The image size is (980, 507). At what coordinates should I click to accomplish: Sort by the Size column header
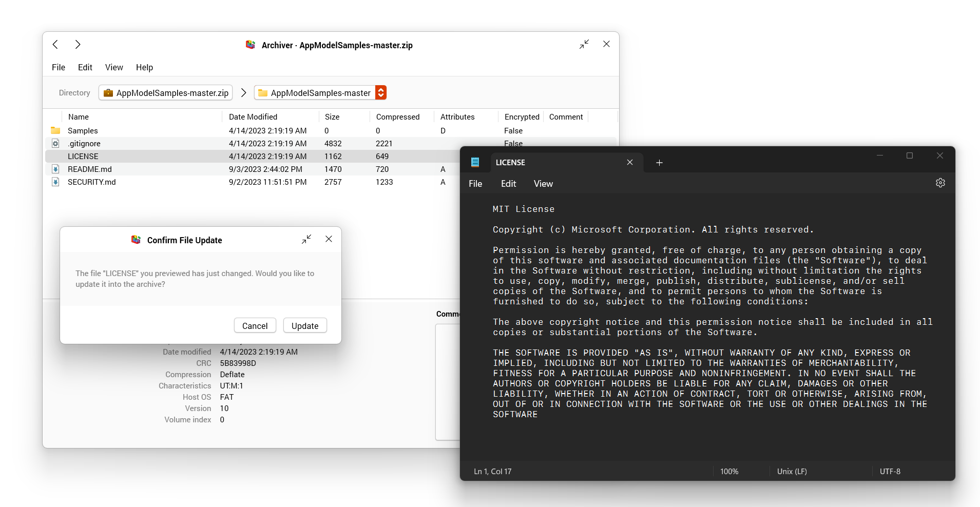coord(332,117)
